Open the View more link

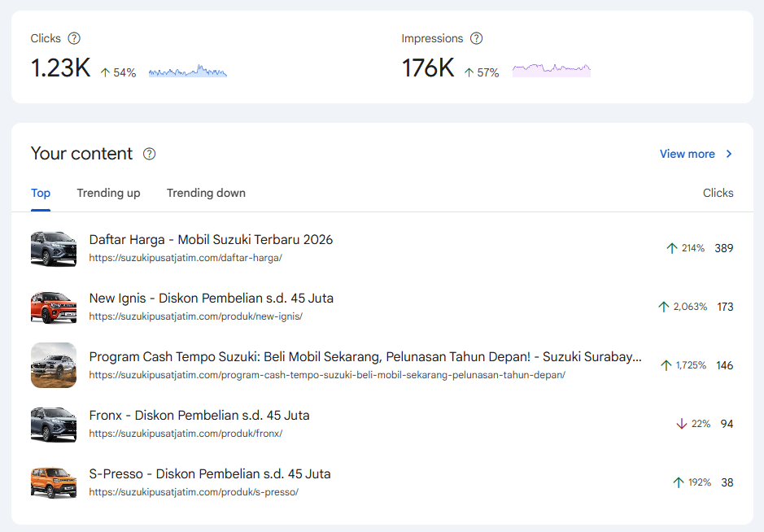click(x=687, y=154)
